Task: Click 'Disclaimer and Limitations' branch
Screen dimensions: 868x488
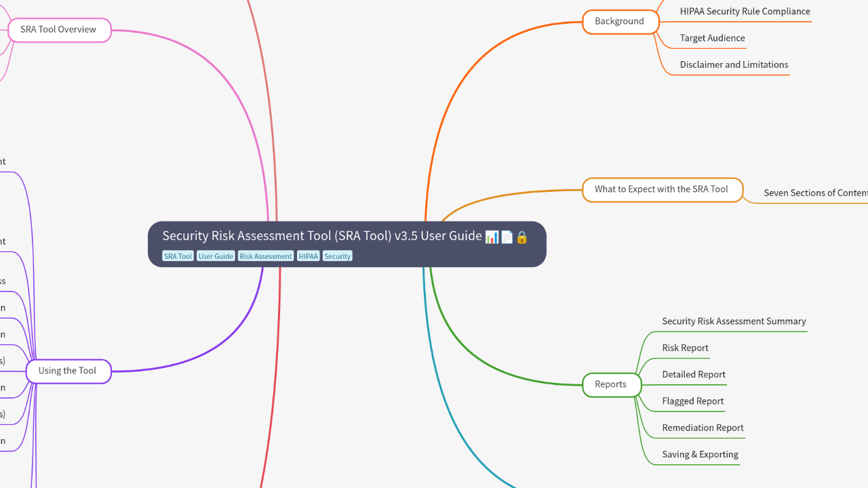Action: coord(734,64)
